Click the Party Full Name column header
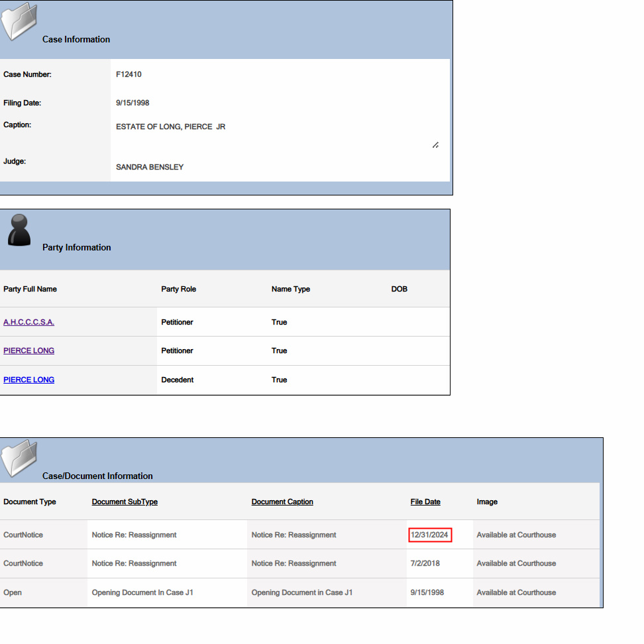 (x=30, y=289)
